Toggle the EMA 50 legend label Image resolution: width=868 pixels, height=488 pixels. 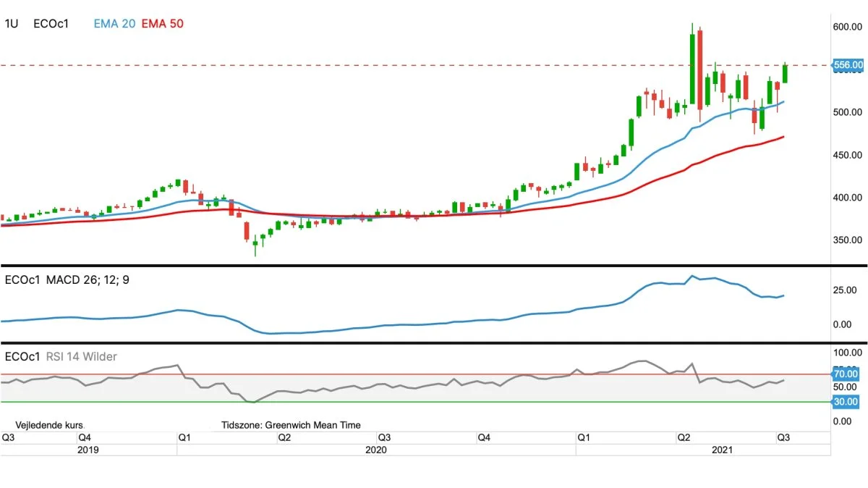(163, 24)
